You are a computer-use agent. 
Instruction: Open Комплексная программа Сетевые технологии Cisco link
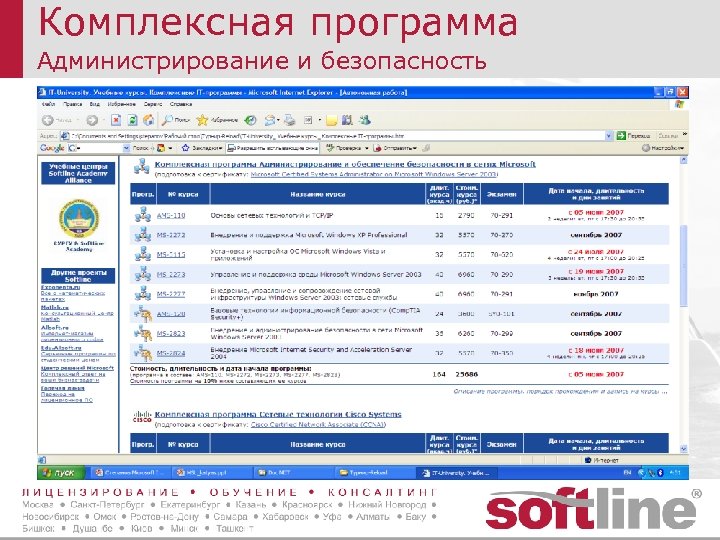click(x=278, y=414)
